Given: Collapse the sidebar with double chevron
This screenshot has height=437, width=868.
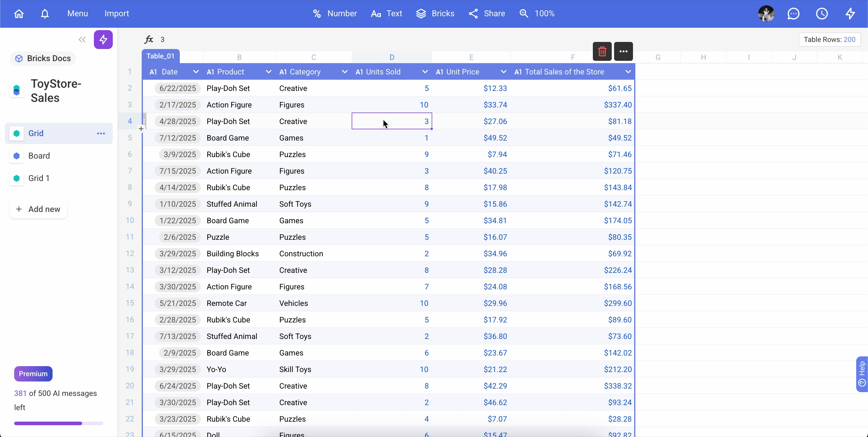Looking at the screenshot, I should [82, 40].
